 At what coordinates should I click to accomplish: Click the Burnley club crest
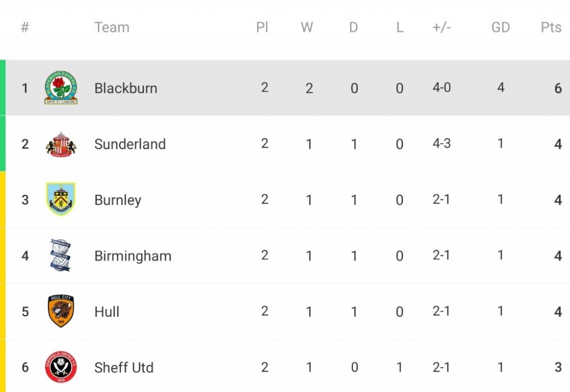[61, 199]
